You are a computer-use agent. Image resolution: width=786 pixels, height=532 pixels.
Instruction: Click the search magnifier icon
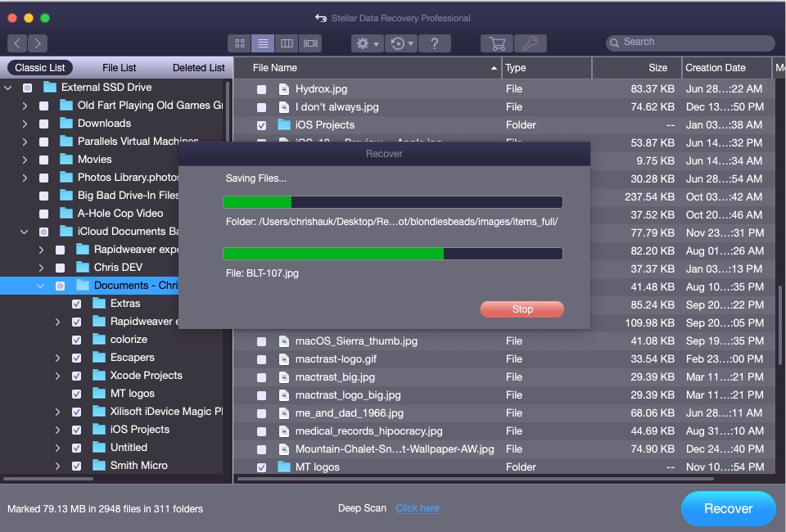tap(614, 43)
